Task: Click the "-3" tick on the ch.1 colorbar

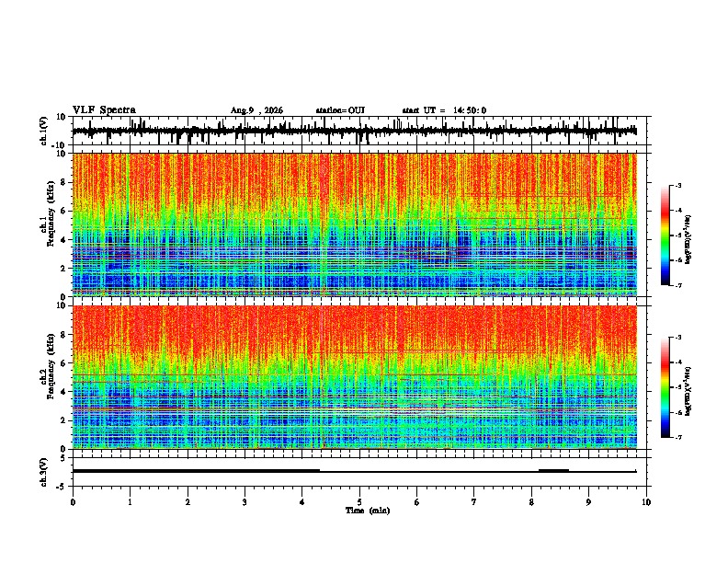Action: click(677, 186)
